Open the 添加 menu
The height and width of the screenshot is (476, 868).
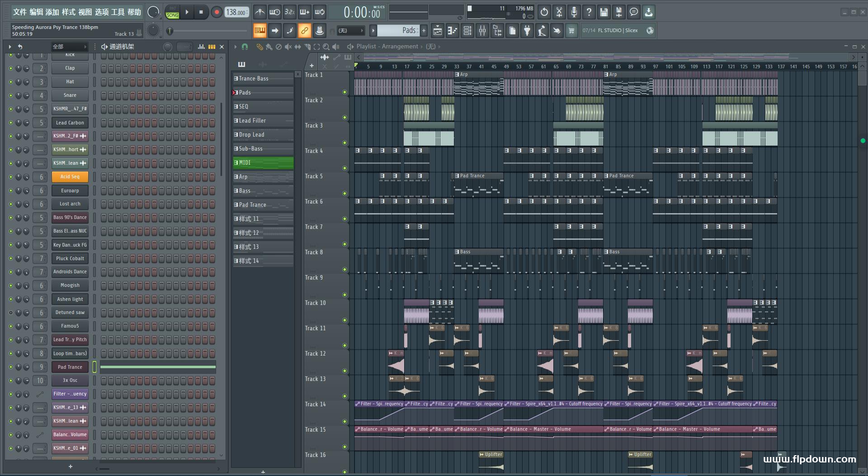click(x=52, y=12)
